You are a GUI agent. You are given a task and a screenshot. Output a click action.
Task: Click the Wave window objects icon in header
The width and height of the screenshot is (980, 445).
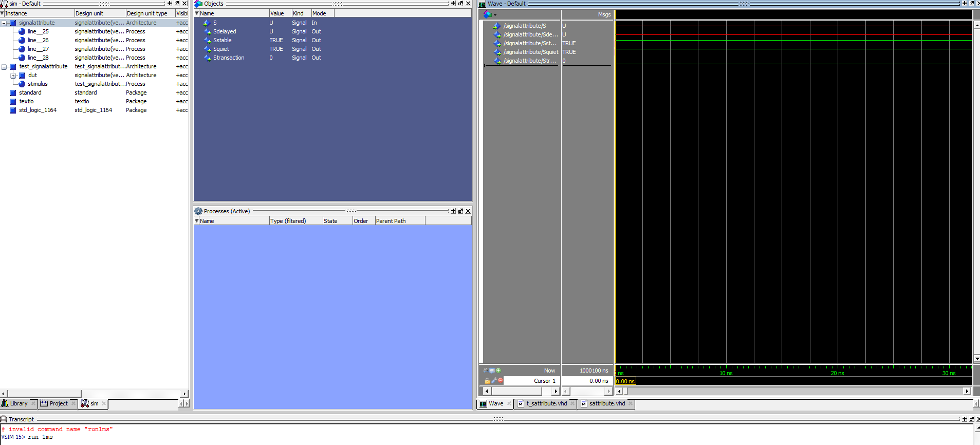487,14
